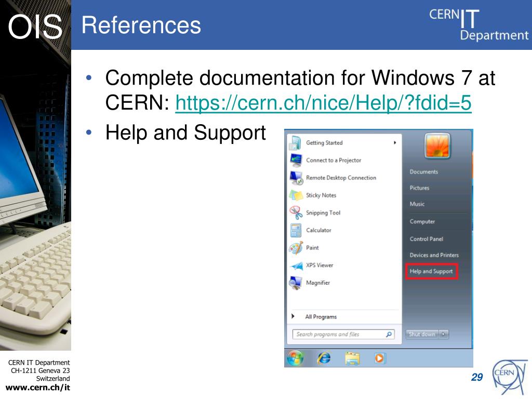Image resolution: width=532 pixels, height=399 pixels.
Task: Click the OIS heading text
Action: click(x=35, y=27)
